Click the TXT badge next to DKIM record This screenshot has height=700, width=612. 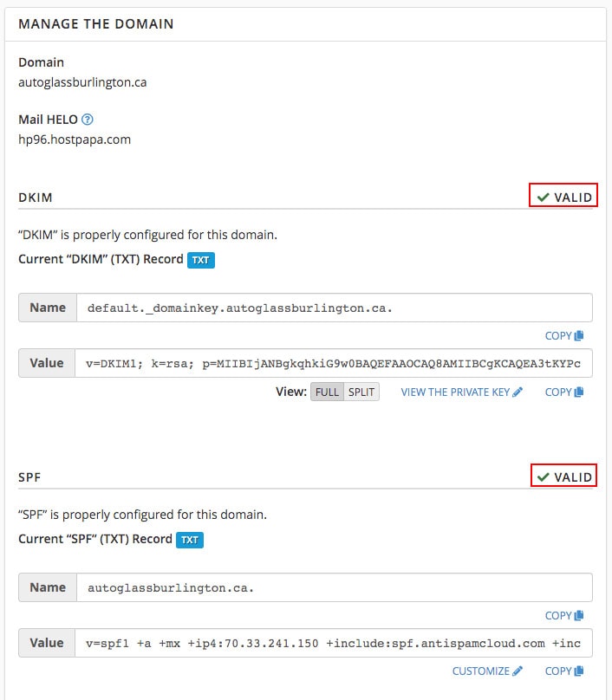pyautogui.click(x=201, y=260)
